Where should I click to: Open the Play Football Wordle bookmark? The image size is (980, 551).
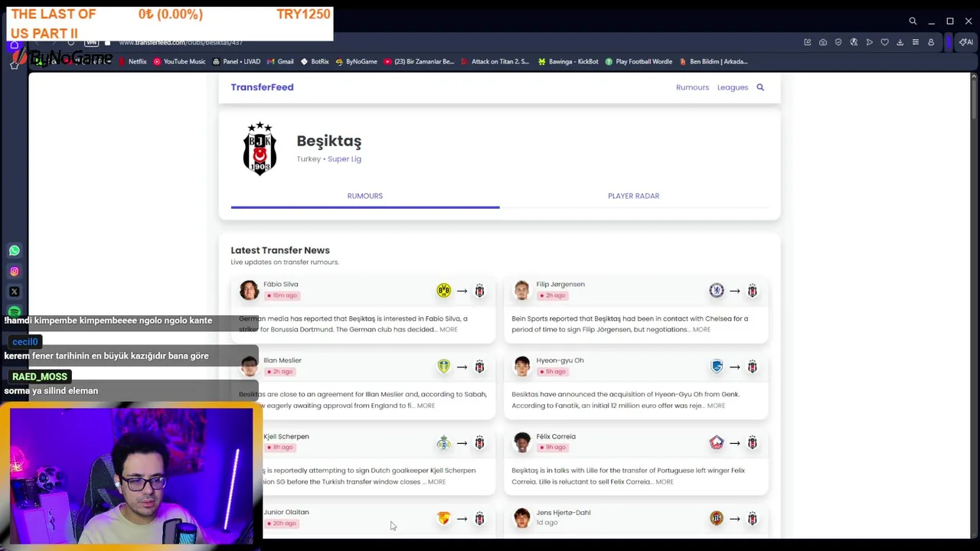coord(639,62)
